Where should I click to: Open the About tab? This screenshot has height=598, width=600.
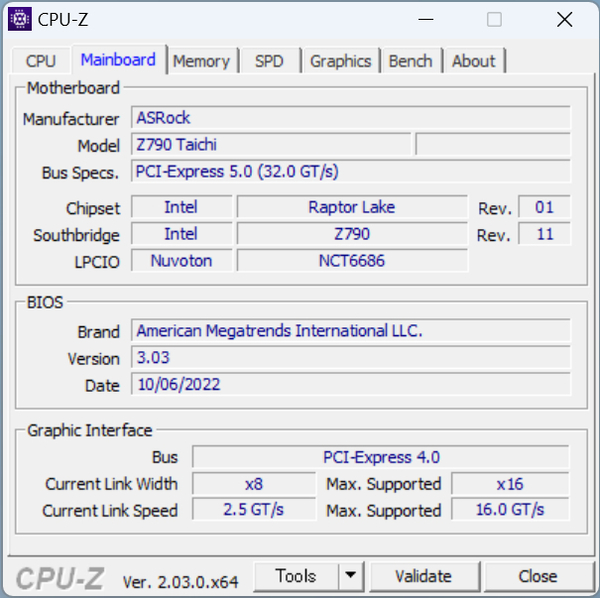pyautogui.click(x=474, y=61)
